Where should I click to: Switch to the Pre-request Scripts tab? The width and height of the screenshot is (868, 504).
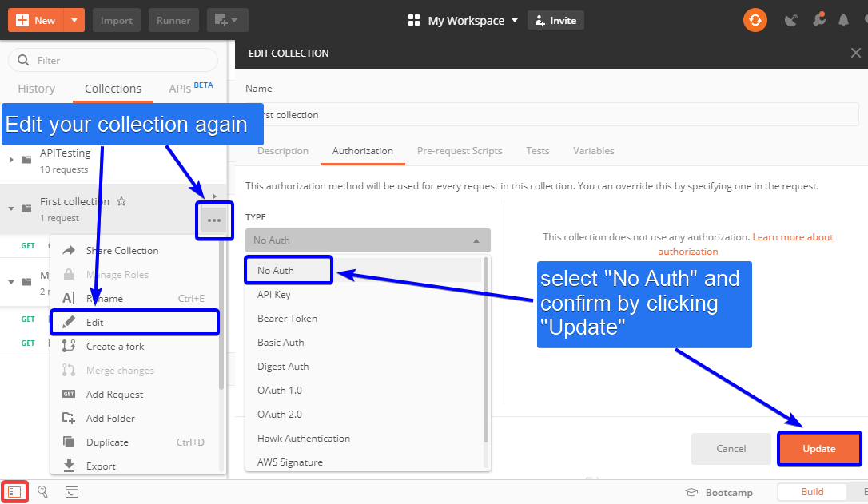pos(460,151)
